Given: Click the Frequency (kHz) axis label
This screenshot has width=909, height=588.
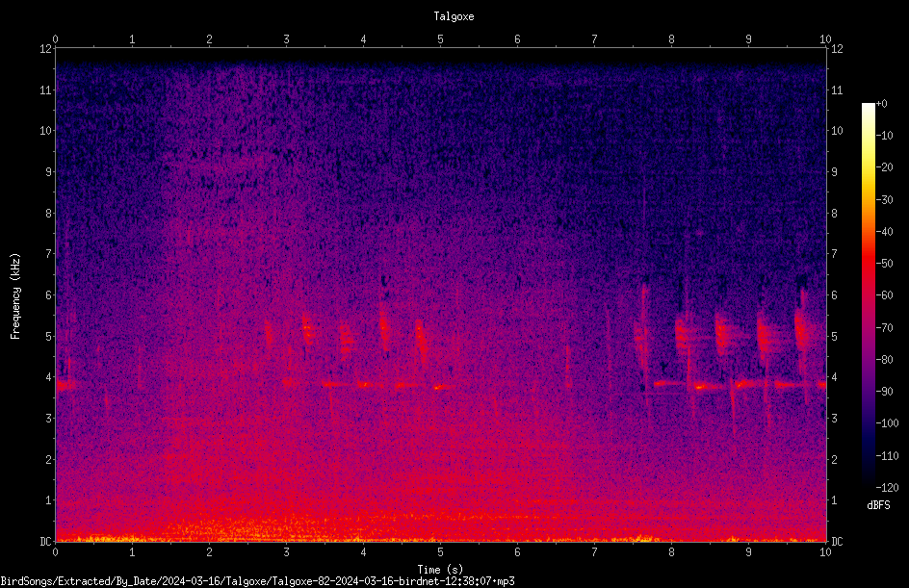Looking at the screenshot, I should (15, 296).
